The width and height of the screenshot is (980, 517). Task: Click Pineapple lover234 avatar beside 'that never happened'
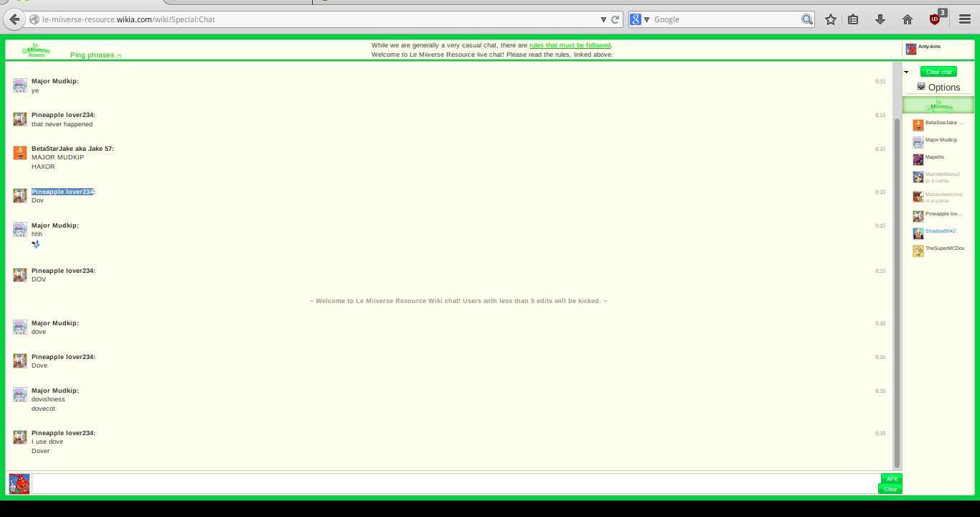click(x=20, y=119)
